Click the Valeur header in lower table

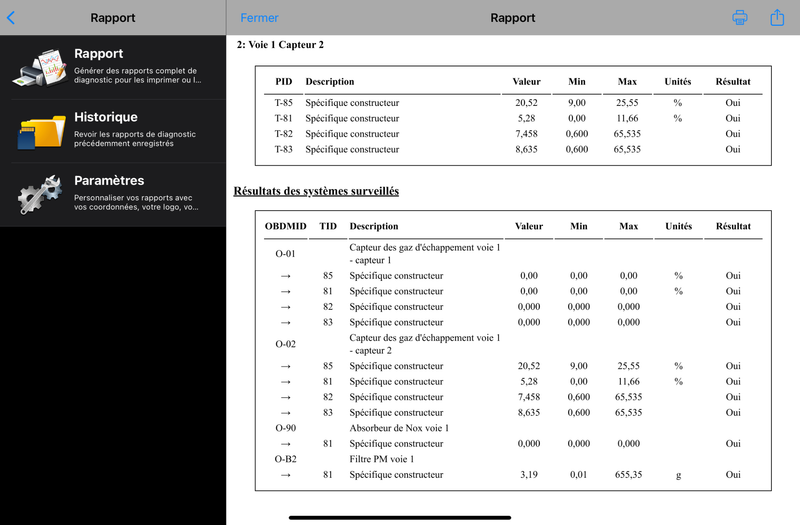[529, 226]
